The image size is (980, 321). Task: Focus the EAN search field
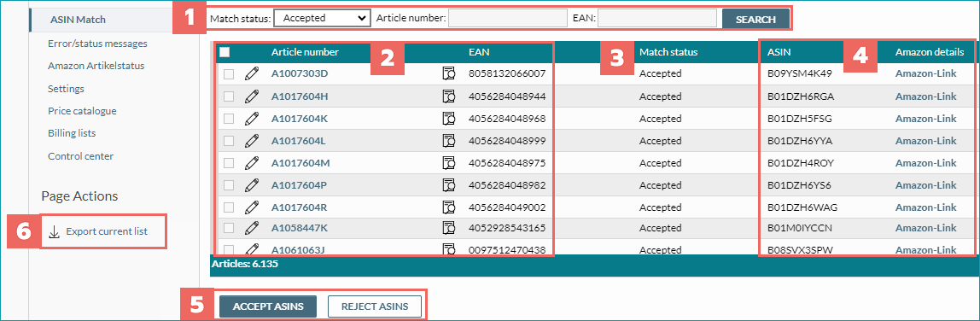click(656, 19)
